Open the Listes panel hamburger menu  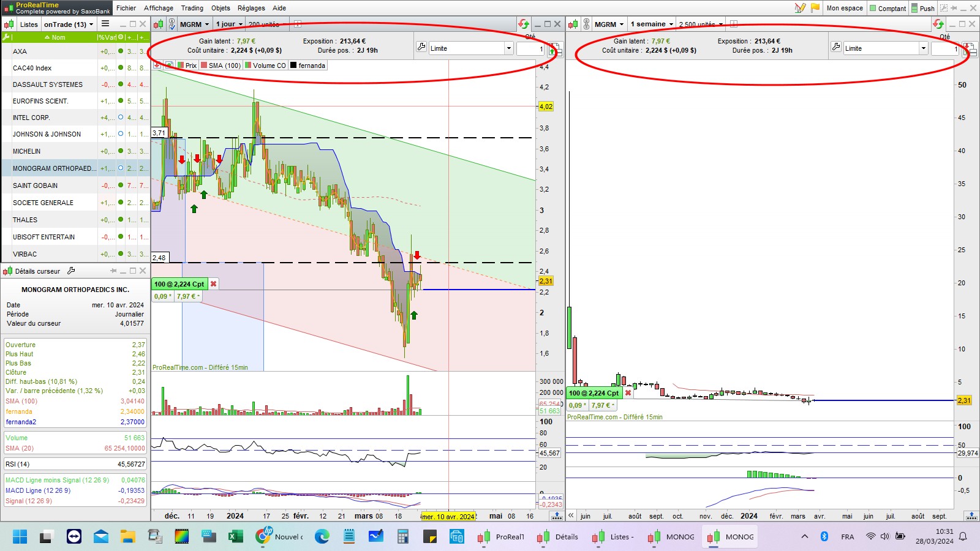(x=105, y=24)
